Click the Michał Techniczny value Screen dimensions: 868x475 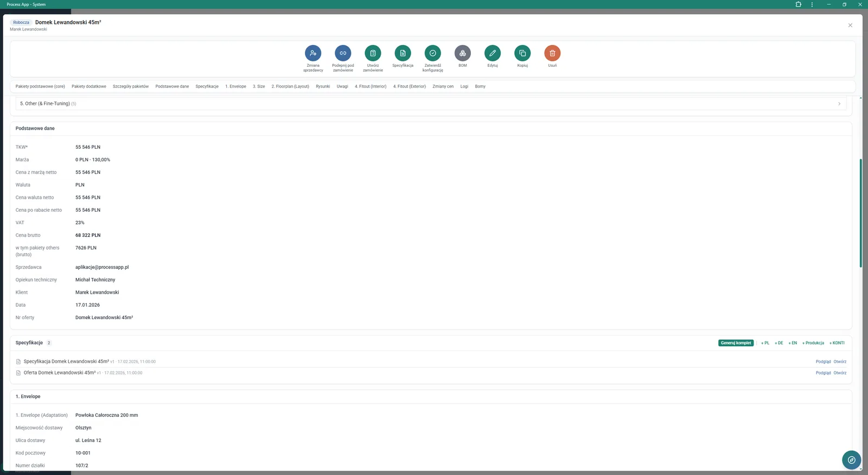95,280
